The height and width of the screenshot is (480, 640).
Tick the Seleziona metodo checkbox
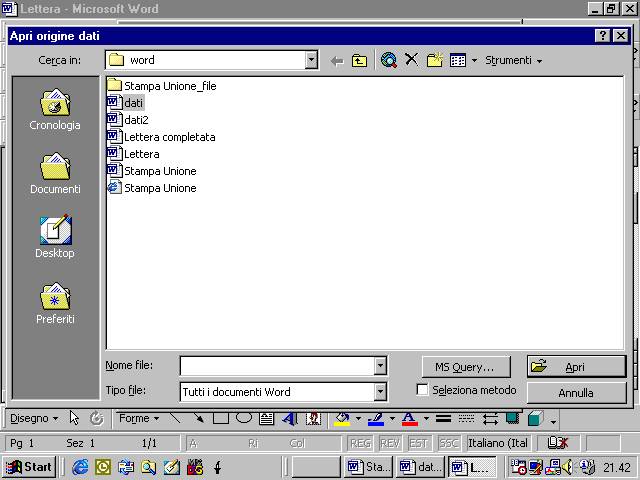[x=422, y=390]
